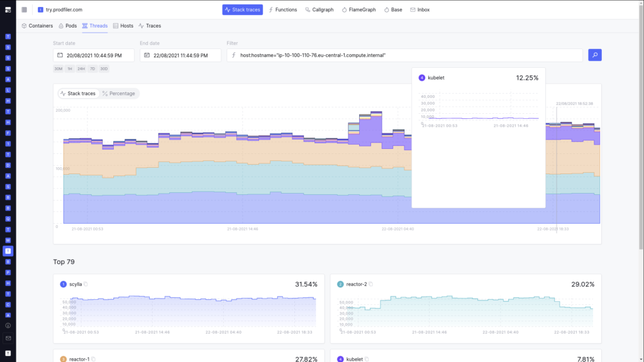
Task: Click the 12.25% value in kubelet tooltip
Action: 527,78
